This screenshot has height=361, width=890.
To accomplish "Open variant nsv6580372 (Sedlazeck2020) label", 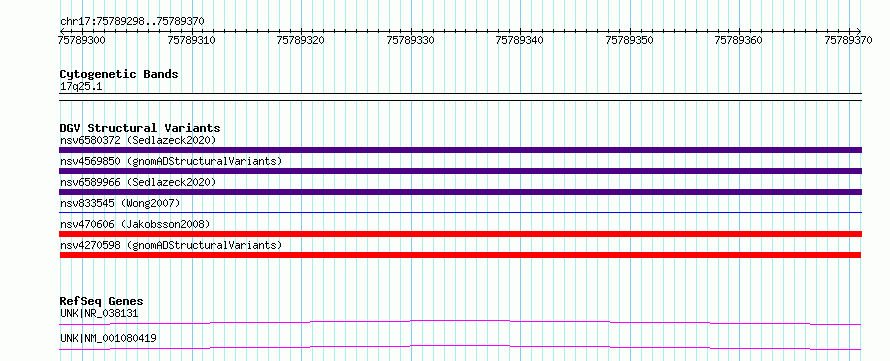I will 138,140.
